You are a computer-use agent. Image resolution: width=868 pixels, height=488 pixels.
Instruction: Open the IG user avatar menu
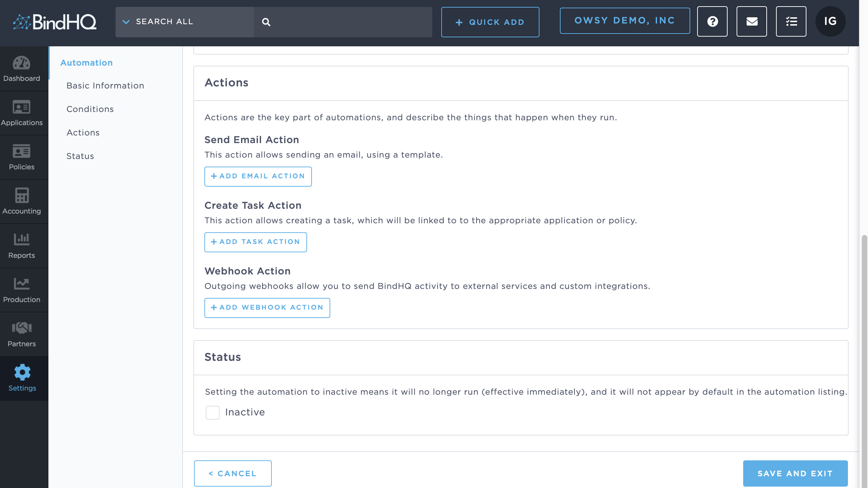pyautogui.click(x=830, y=21)
